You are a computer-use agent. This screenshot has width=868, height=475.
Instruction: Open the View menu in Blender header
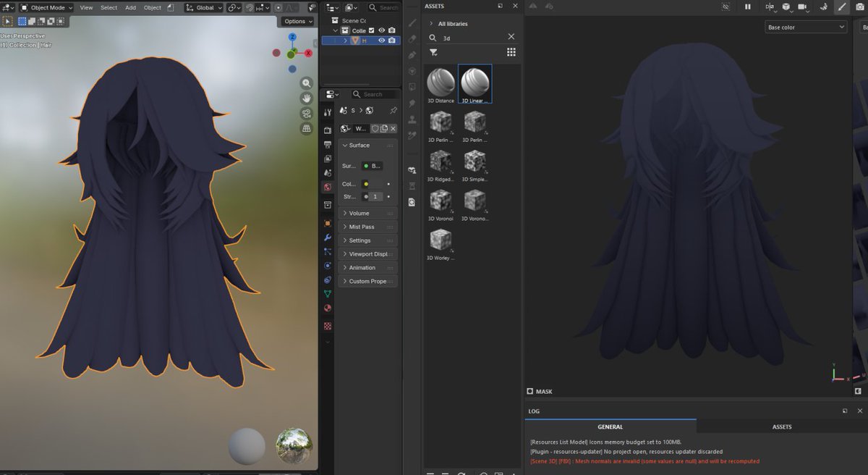click(x=86, y=7)
